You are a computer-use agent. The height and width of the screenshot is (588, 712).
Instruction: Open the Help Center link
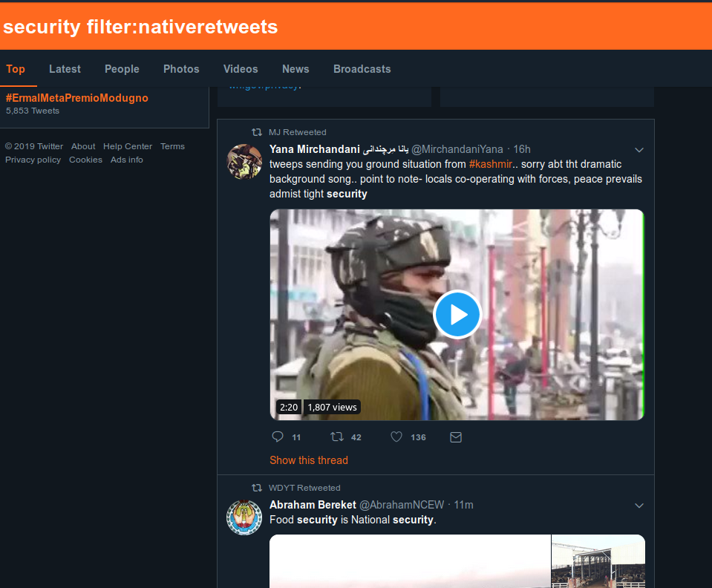127,146
